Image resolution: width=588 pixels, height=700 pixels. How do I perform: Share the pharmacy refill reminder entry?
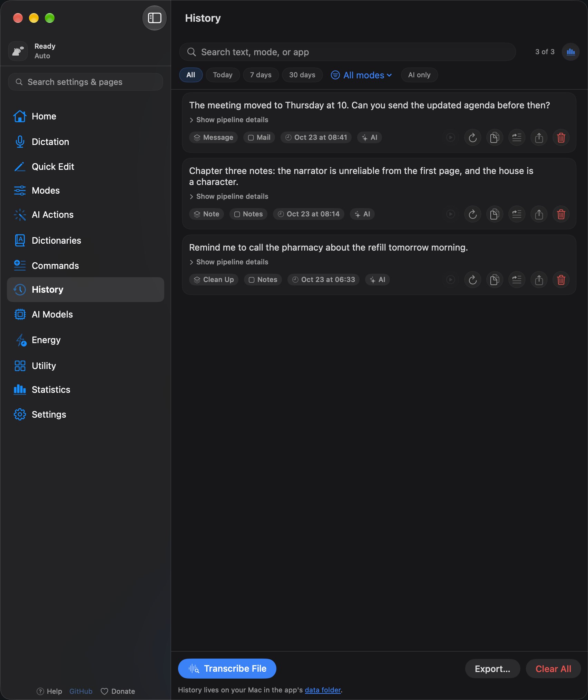539,280
